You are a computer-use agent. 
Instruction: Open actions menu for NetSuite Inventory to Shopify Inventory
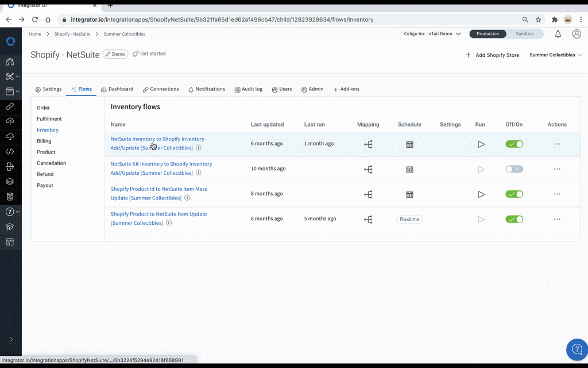[x=557, y=144]
